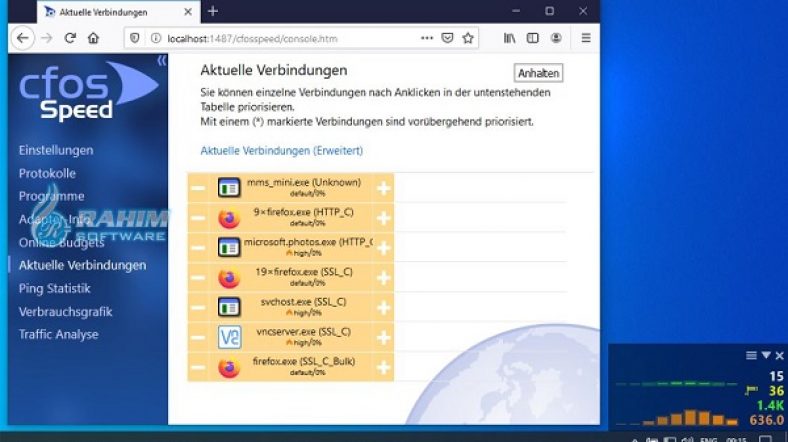Lower priority of 9×firefox.exe HTTP_C row
Image resolution: width=788 pixels, height=442 pixels.
pos(198,218)
